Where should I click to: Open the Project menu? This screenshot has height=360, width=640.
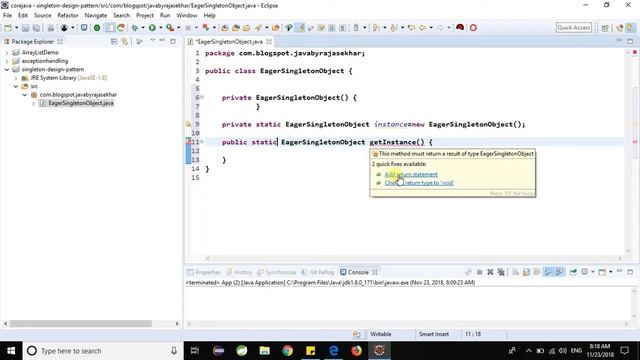coord(144,16)
